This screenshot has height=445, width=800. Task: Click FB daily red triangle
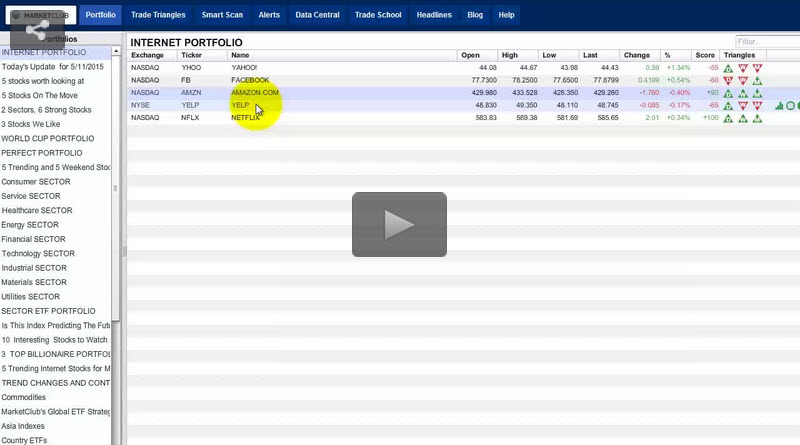(x=728, y=81)
